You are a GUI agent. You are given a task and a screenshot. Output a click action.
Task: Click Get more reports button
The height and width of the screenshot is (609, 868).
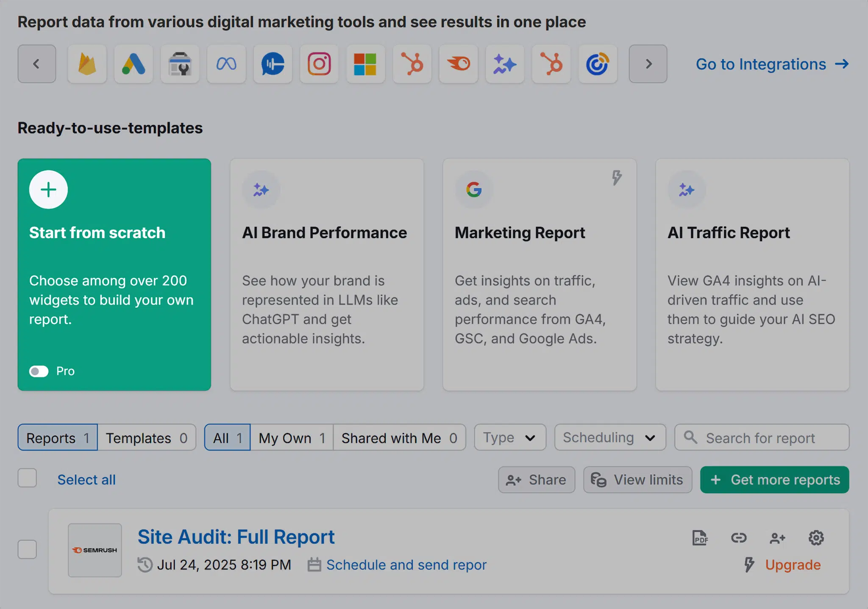click(775, 480)
